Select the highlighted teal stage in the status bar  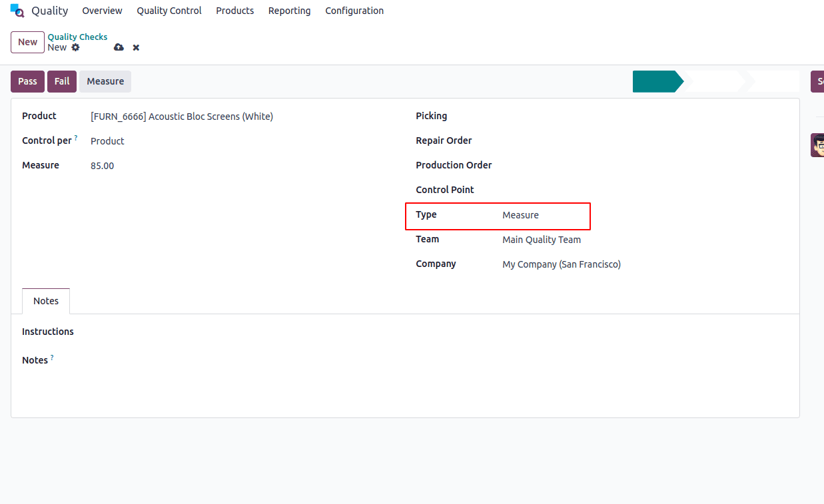coord(656,81)
